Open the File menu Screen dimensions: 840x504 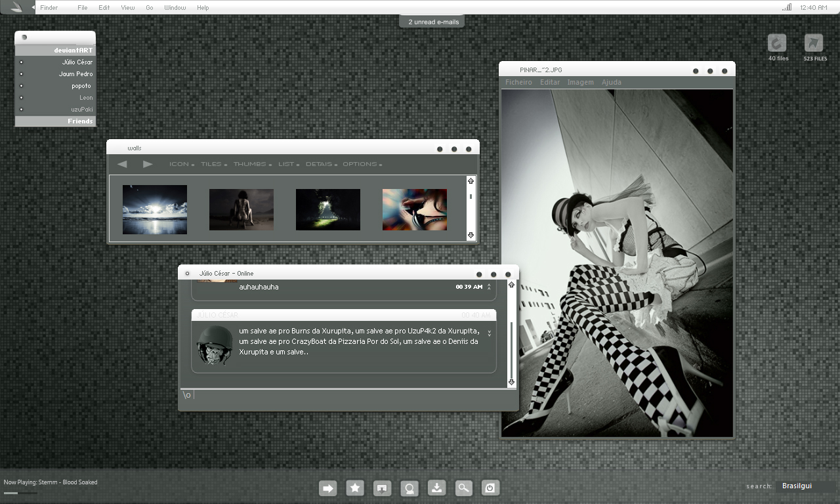point(83,7)
